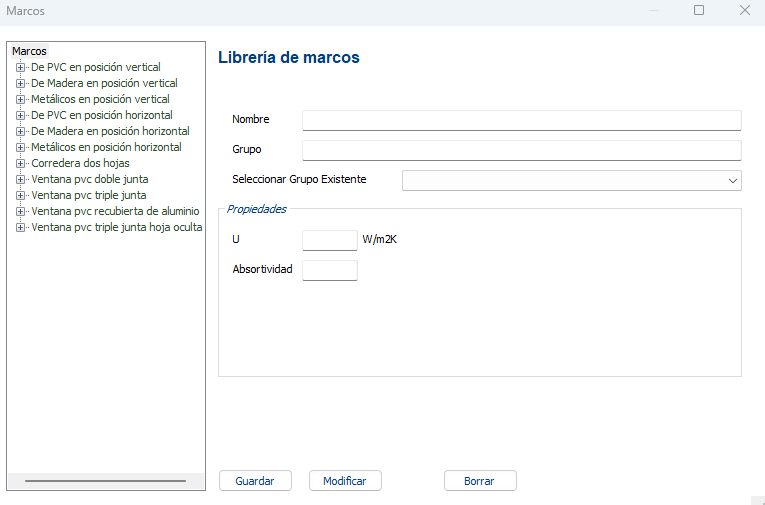Viewport: 765px width, 505px height.
Task: Select Ventana pvc triple junta item
Action: (89, 195)
